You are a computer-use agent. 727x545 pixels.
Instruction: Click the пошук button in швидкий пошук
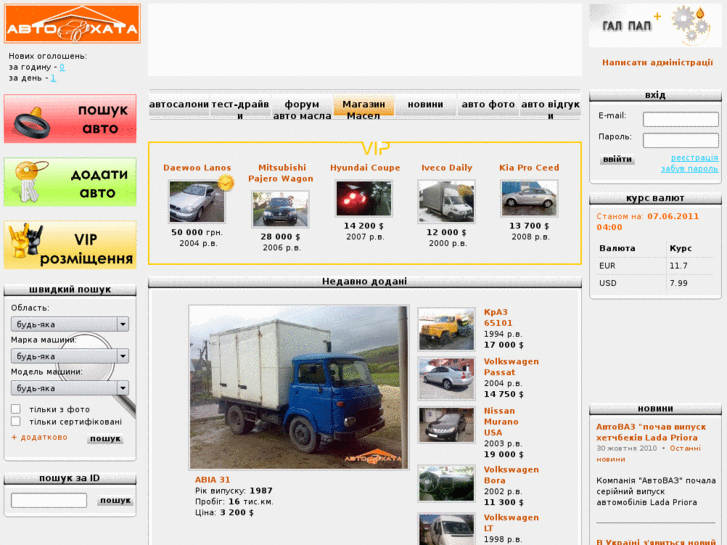[x=105, y=438]
